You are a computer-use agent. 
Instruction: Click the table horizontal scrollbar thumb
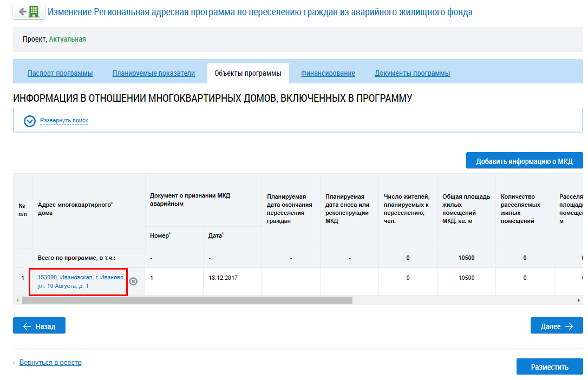point(187,300)
